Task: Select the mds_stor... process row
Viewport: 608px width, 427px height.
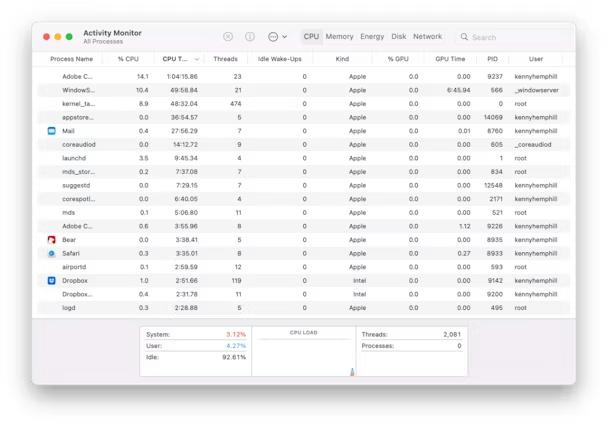Action: click(304, 171)
